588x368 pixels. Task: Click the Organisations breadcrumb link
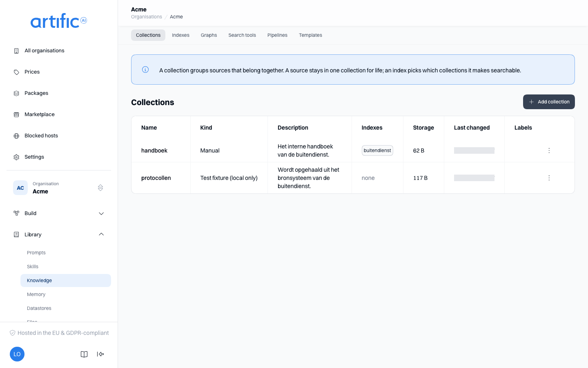pyautogui.click(x=147, y=17)
